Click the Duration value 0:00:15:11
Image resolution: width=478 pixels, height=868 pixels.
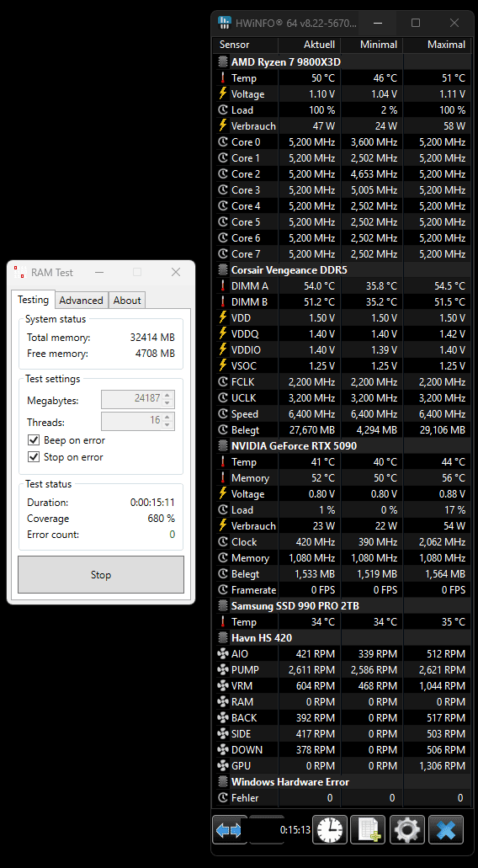pyautogui.click(x=152, y=503)
